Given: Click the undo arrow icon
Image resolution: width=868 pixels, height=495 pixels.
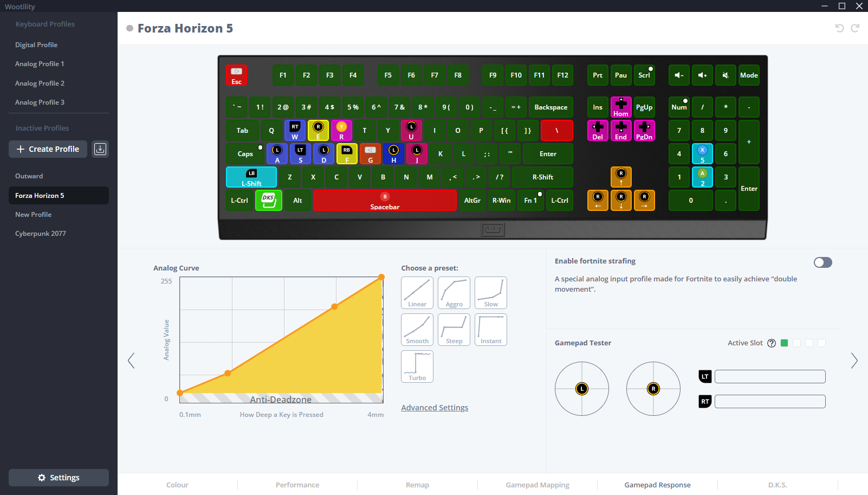Looking at the screenshot, I should (x=839, y=28).
